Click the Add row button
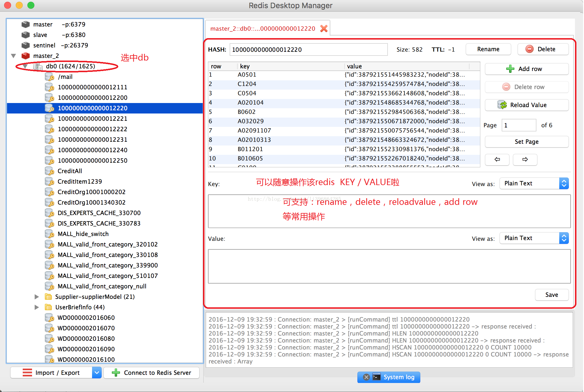 [526, 69]
